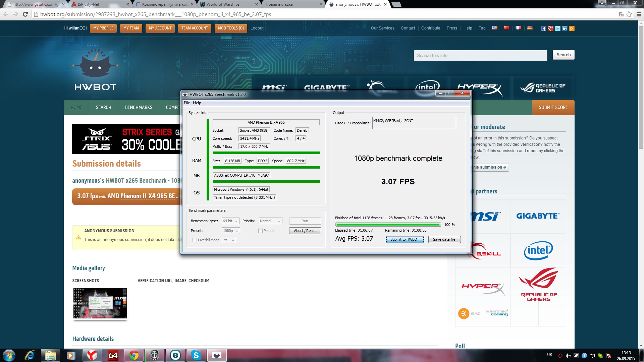
Task: Click the Logout link
Action: click(257, 28)
